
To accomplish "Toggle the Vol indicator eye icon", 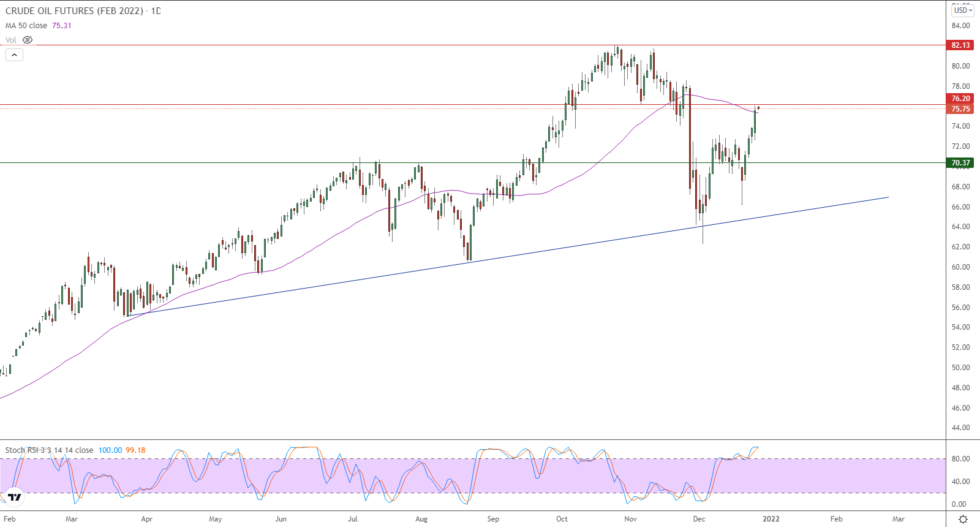I will pos(28,40).
